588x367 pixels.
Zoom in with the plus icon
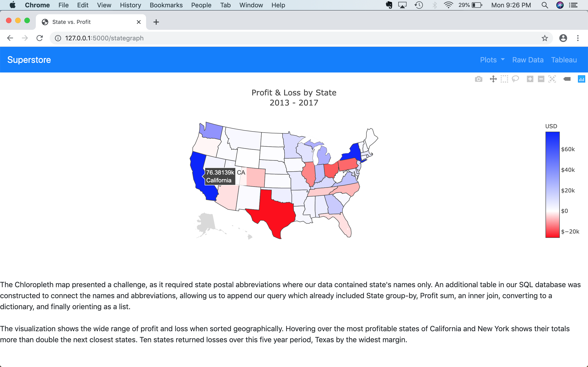[x=530, y=79]
